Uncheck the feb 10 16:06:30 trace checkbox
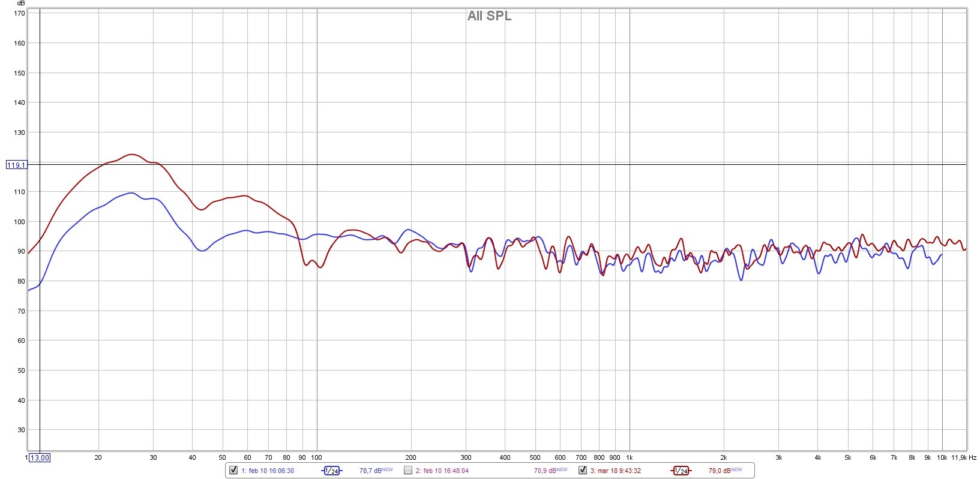 coord(233,470)
